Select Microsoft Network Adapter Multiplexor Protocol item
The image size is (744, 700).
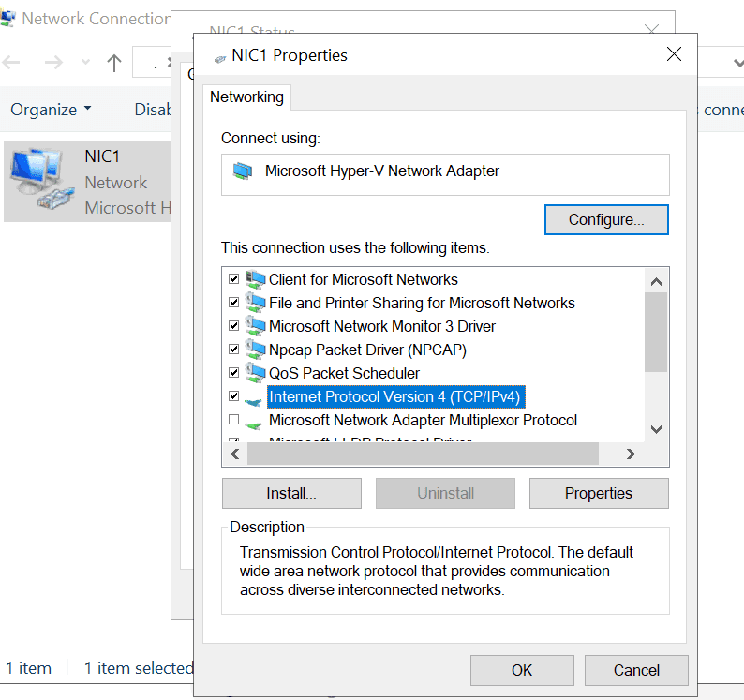click(423, 420)
